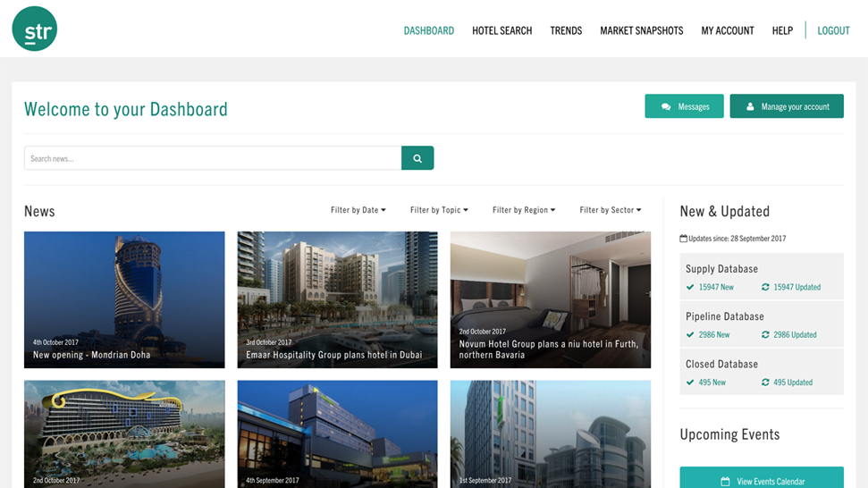Image resolution: width=868 pixels, height=488 pixels.
Task: Click the refresh icon next to 15947 Updated
Action: tap(765, 287)
